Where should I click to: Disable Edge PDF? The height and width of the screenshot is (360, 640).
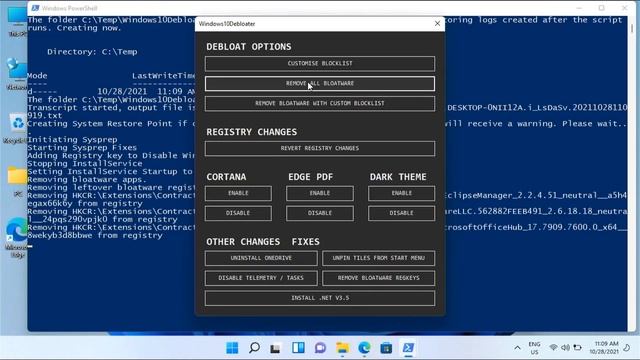tap(320, 213)
